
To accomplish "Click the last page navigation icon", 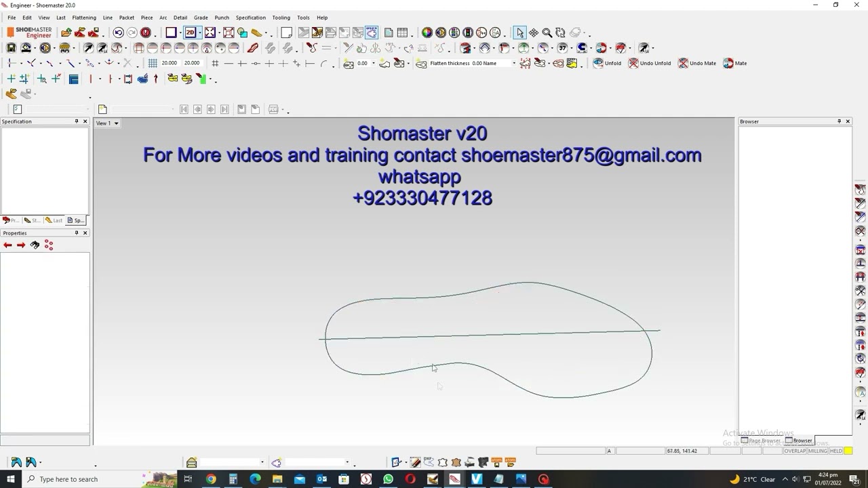I will click(224, 109).
